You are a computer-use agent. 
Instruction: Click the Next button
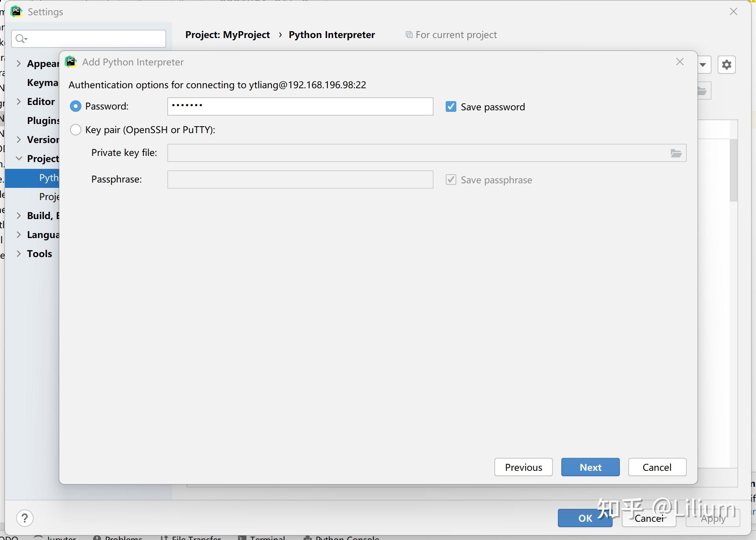(590, 467)
